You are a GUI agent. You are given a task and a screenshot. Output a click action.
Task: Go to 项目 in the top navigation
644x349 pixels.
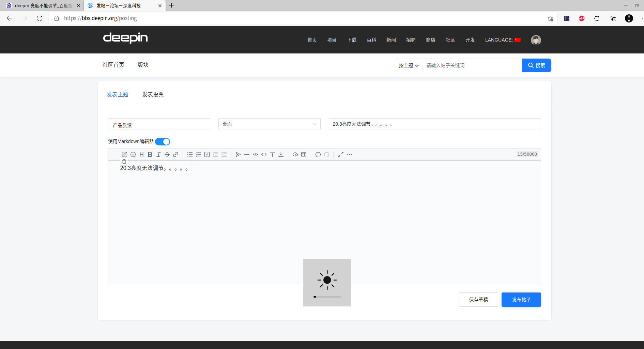[332, 40]
